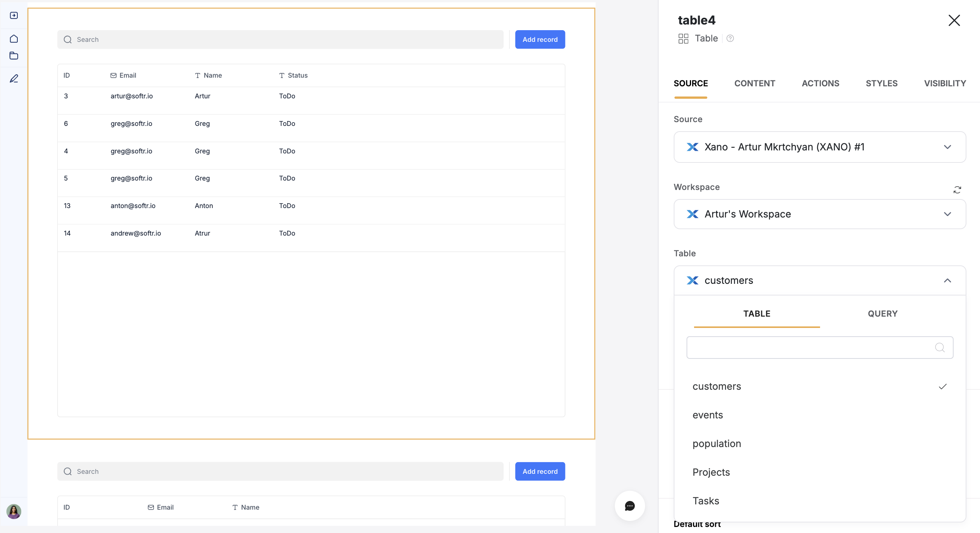Click the checkmark next to customers
980x533 pixels.
943,387
